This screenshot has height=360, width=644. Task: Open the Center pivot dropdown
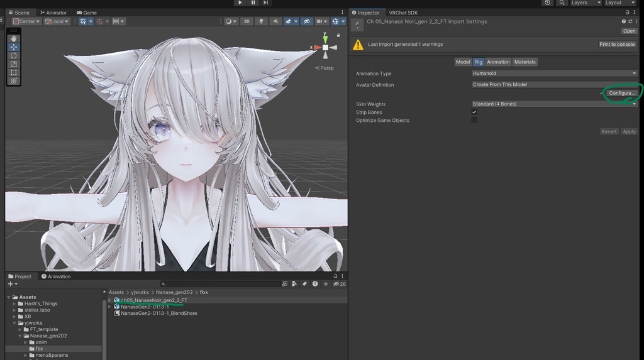26,21
